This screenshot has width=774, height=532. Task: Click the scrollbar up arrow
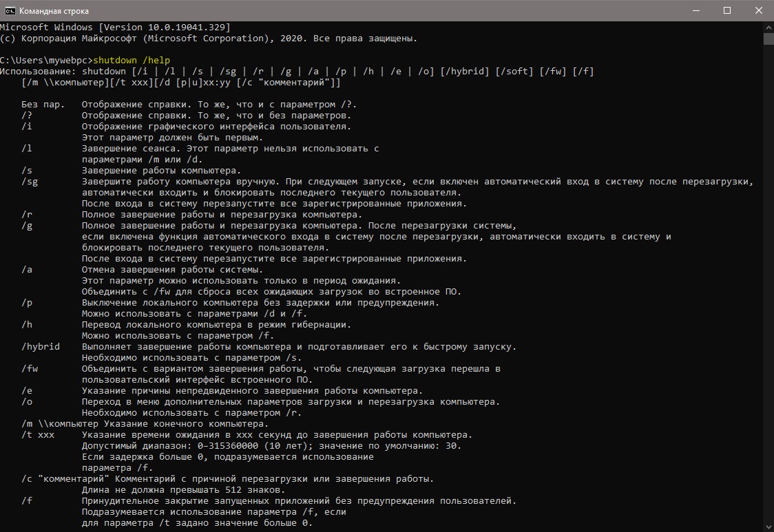[x=768, y=26]
